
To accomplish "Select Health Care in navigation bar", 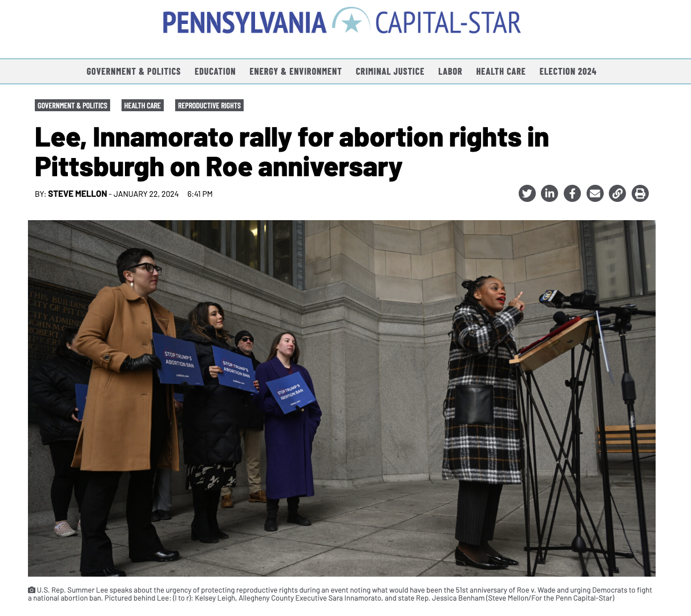I will tap(501, 71).
